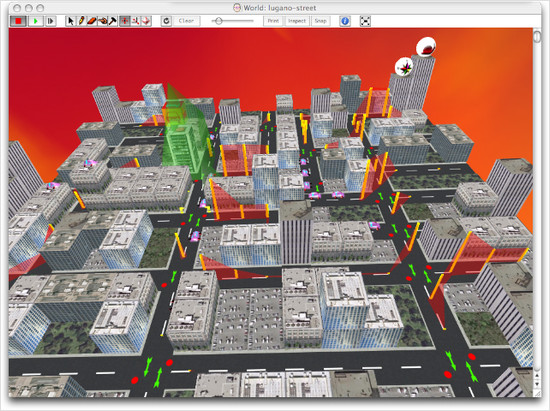
Task: Open the Inspect button
Action: coord(297,21)
